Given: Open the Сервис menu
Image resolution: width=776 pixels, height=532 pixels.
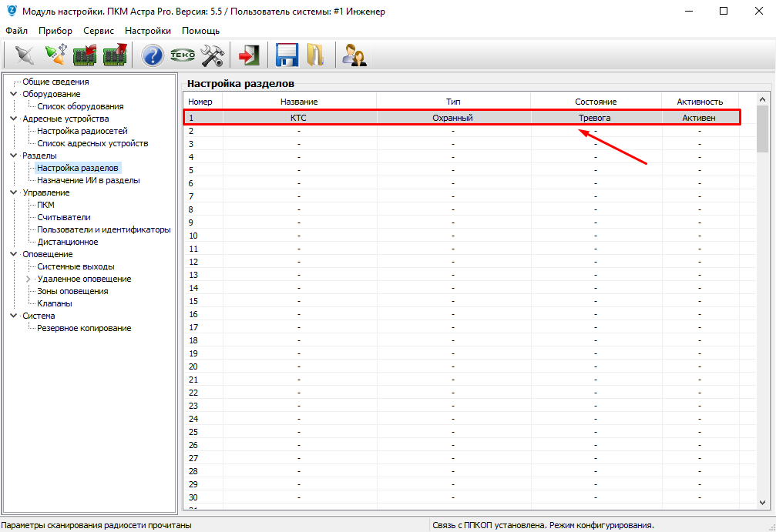Looking at the screenshot, I should tap(99, 31).
